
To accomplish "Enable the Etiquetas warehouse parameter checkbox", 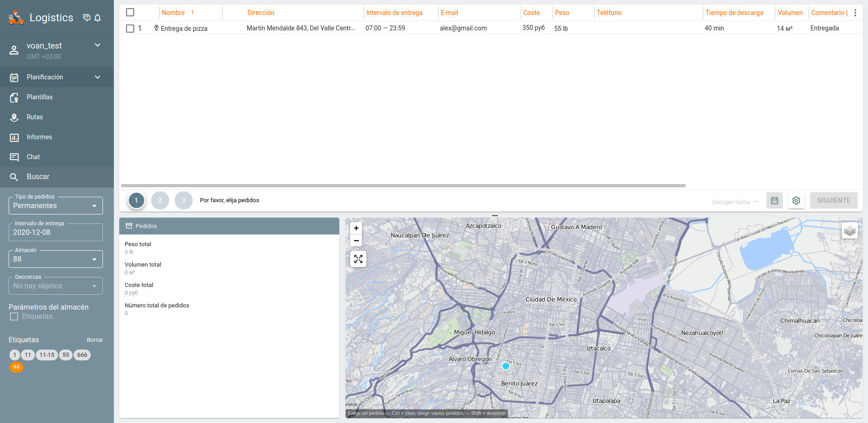I will click(14, 316).
